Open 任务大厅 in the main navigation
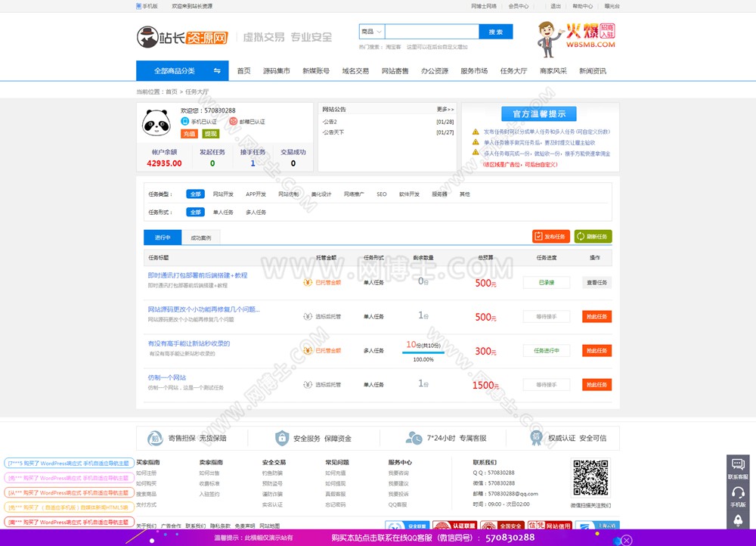Image resolution: width=756 pixels, height=546 pixels. coord(513,71)
